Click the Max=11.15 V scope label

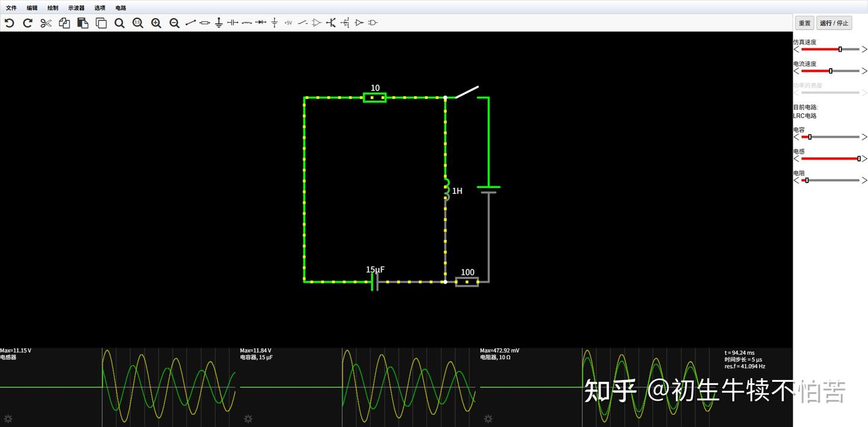coord(16,351)
